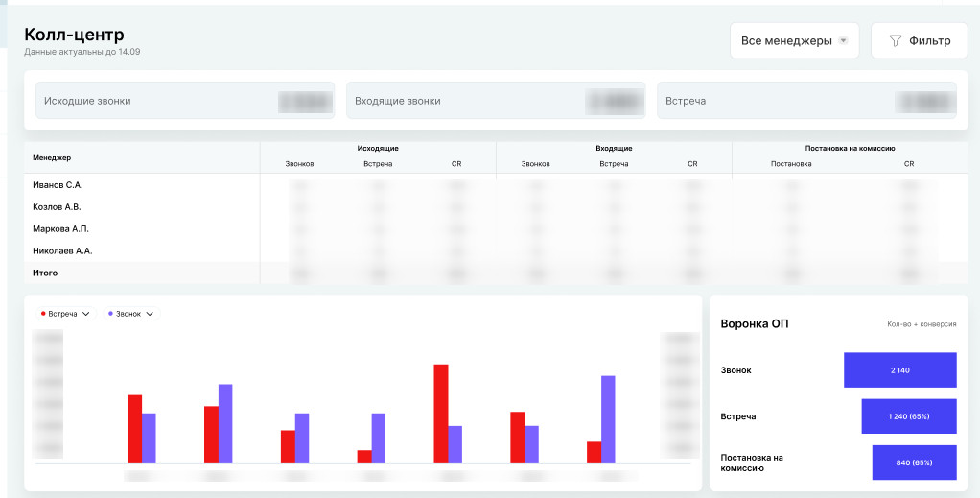980x498 pixels.
Task: Click the Звонок 2 140 funnel bar
Action: coord(900,369)
